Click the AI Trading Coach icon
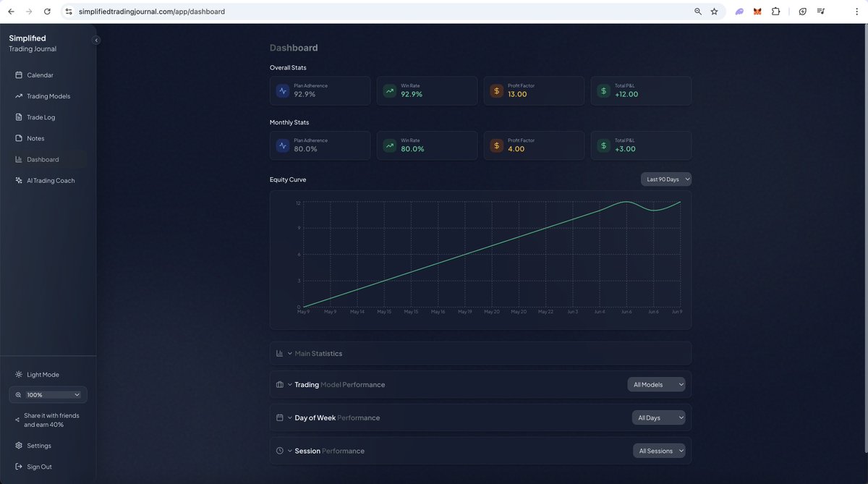Image resolution: width=868 pixels, height=484 pixels. [x=19, y=180]
